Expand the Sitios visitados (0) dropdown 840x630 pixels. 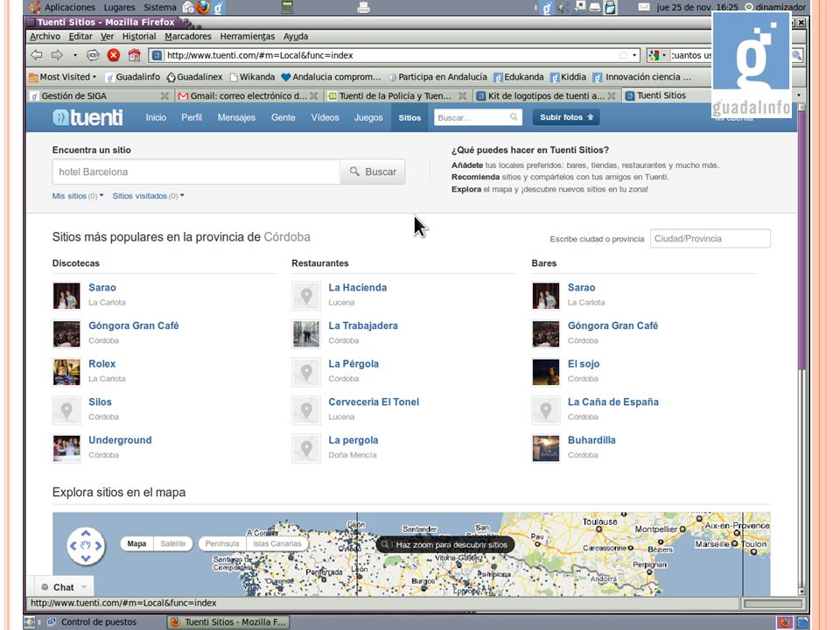pos(149,196)
